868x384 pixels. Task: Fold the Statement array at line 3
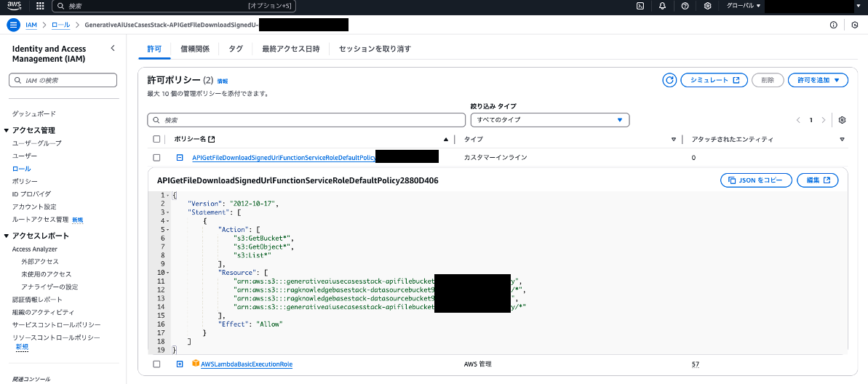click(168, 212)
